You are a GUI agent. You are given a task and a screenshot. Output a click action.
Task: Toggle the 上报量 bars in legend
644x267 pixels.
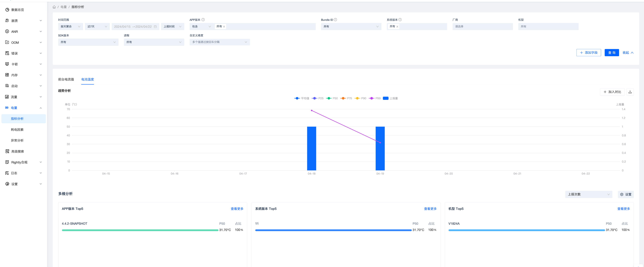390,98
